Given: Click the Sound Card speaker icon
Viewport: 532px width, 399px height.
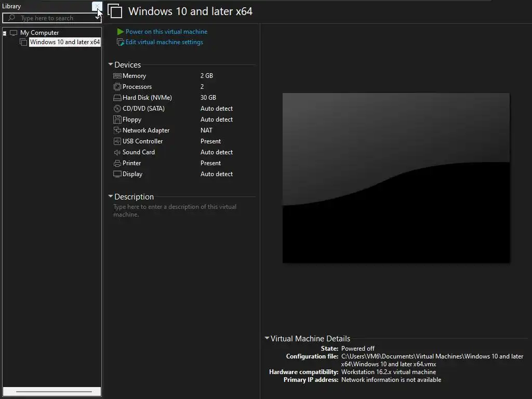Looking at the screenshot, I should pyautogui.click(x=117, y=152).
